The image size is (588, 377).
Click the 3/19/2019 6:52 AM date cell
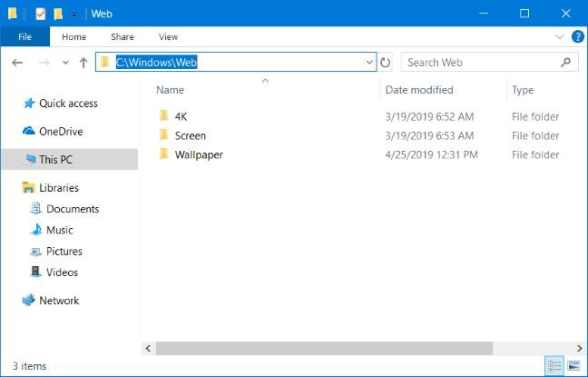(429, 117)
